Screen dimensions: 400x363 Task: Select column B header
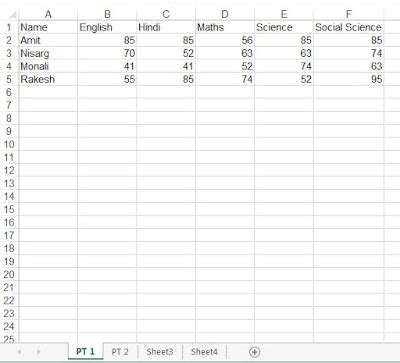click(107, 14)
